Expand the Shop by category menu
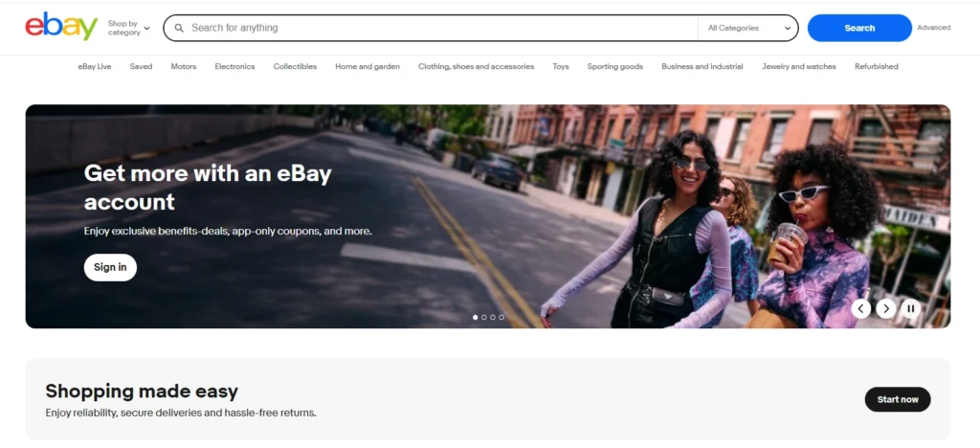Screen dimensions: 980x448 (x=129, y=28)
